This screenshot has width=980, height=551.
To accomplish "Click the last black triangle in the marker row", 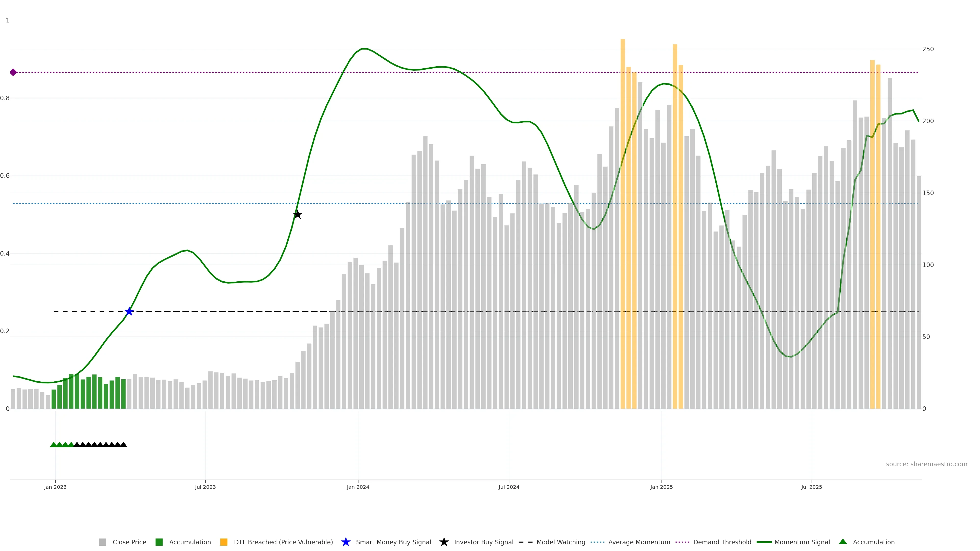I will (124, 445).
